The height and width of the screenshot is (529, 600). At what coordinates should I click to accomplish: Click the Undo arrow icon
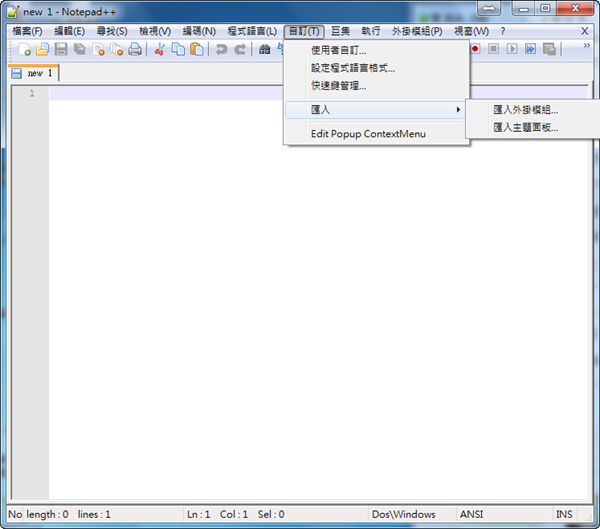[222, 49]
